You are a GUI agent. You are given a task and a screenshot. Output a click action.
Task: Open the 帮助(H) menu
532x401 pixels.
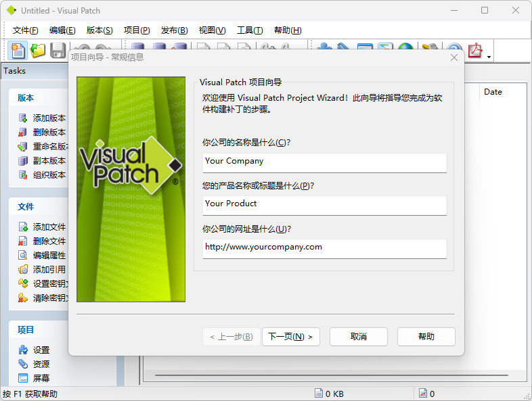click(x=288, y=30)
